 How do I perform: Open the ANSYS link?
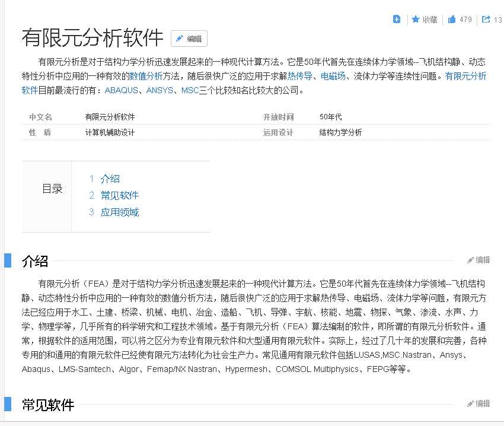[160, 90]
